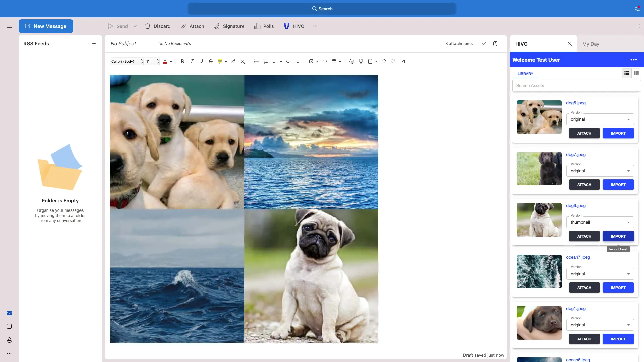Open the Mail view in sidebar

click(x=9, y=313)
